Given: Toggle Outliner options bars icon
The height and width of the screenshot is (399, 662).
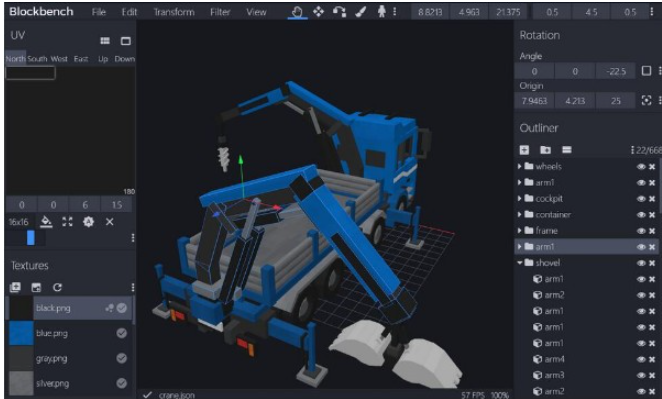Looking at the screenshot, I should click(567, 150).
